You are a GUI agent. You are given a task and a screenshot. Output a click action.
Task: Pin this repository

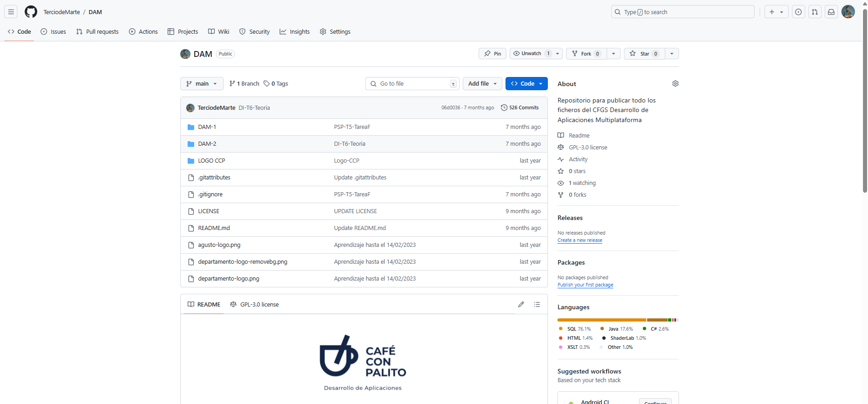tap(492, 54)
